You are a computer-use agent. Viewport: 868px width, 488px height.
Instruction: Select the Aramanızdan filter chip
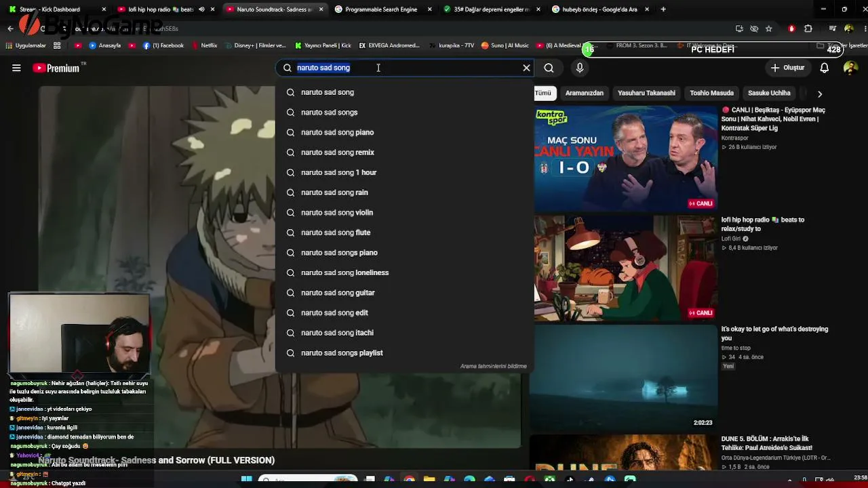point(584,93)
